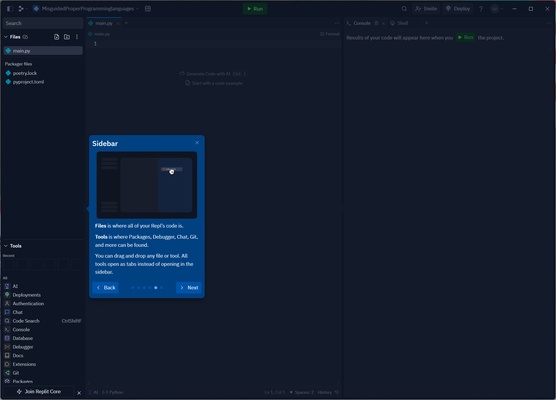Open the Files three-dot options menu
This screenshot has width=556, height=400.
77,37
